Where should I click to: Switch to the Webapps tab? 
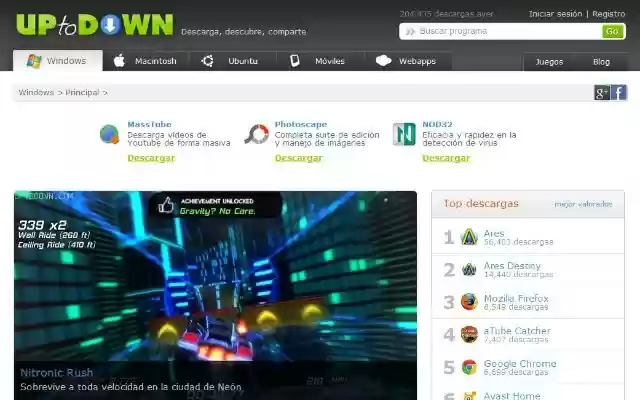[408, 61]
